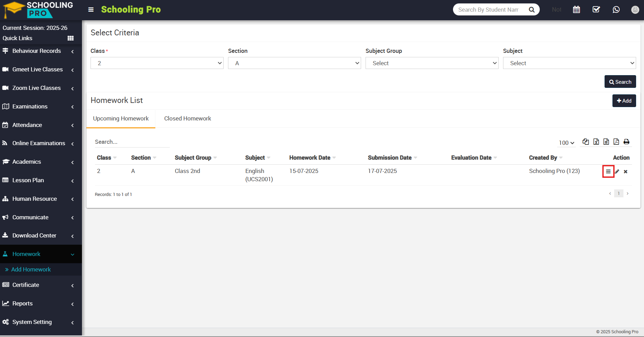The image size is (644, 337).
Task: Expand the Examinations menu
Action: 41,106
